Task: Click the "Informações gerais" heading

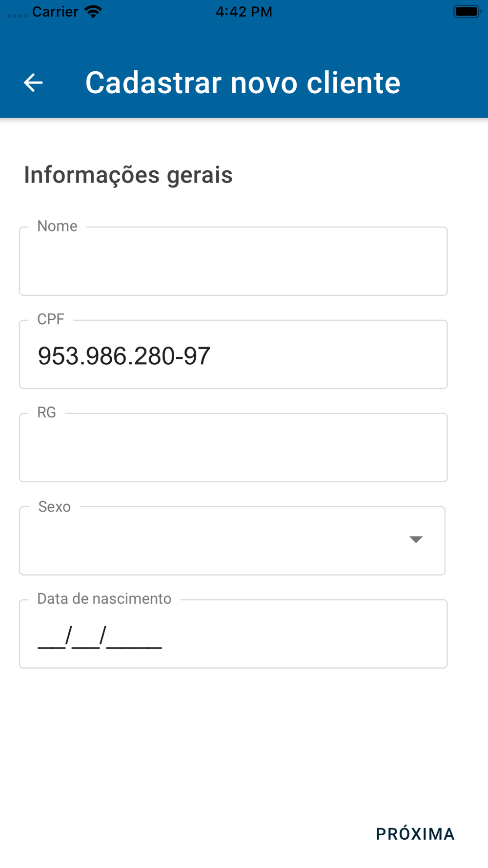Action: click(128, 175)
